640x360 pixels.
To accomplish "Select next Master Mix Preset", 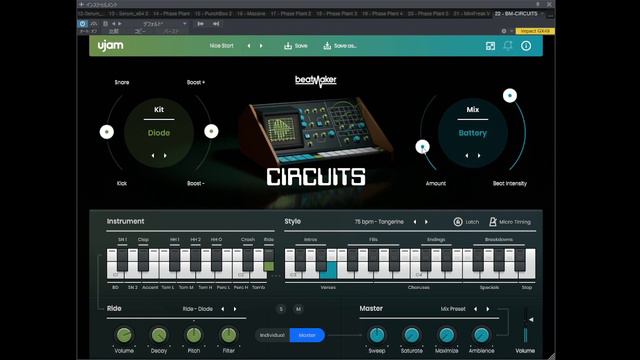I will click(x=488, y=309).
